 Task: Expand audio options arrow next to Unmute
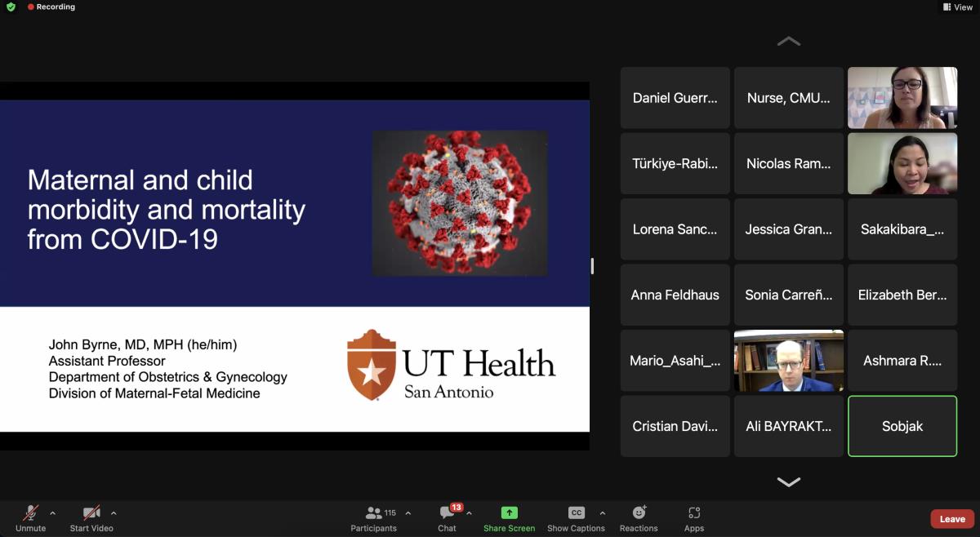tap(52, 513)
